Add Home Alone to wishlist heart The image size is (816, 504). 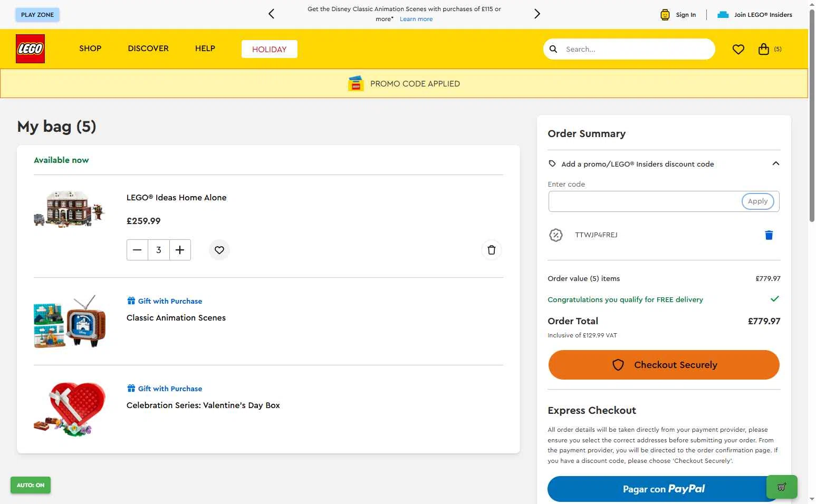coord(219,250)
